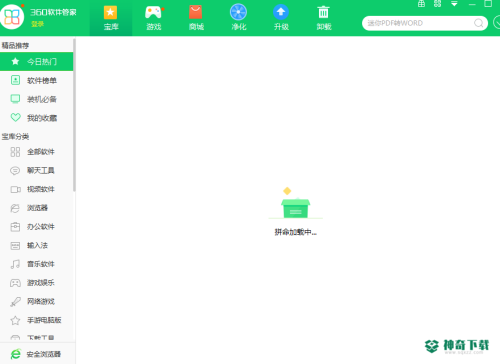500x364 pixels.
Task: Open the 升级 tab
Action: tap(281, 18)
